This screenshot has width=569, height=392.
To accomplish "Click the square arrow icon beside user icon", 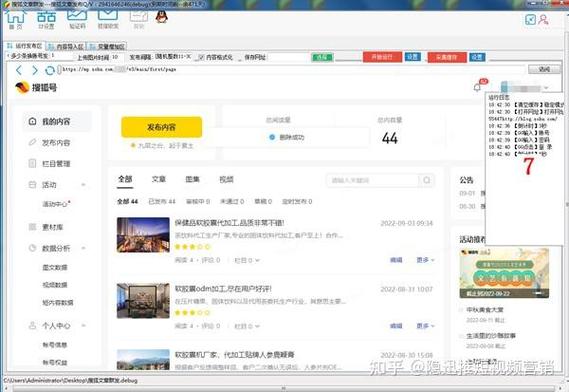I will pos(530,19).
